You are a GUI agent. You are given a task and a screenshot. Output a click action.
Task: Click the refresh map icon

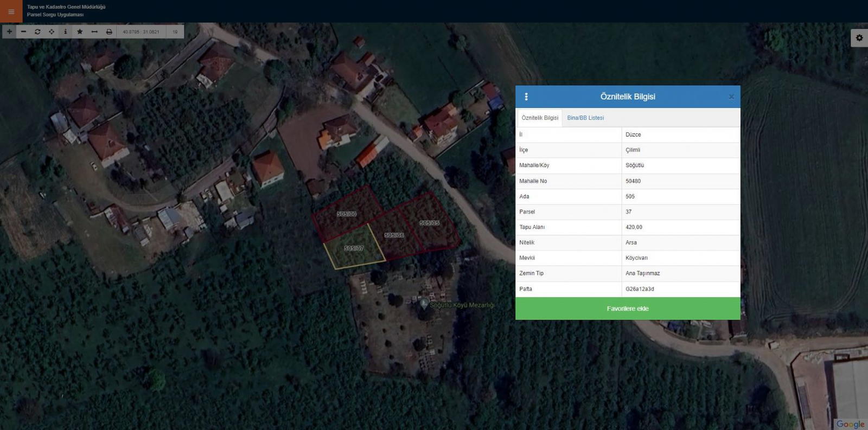click(x=37, y=31)
